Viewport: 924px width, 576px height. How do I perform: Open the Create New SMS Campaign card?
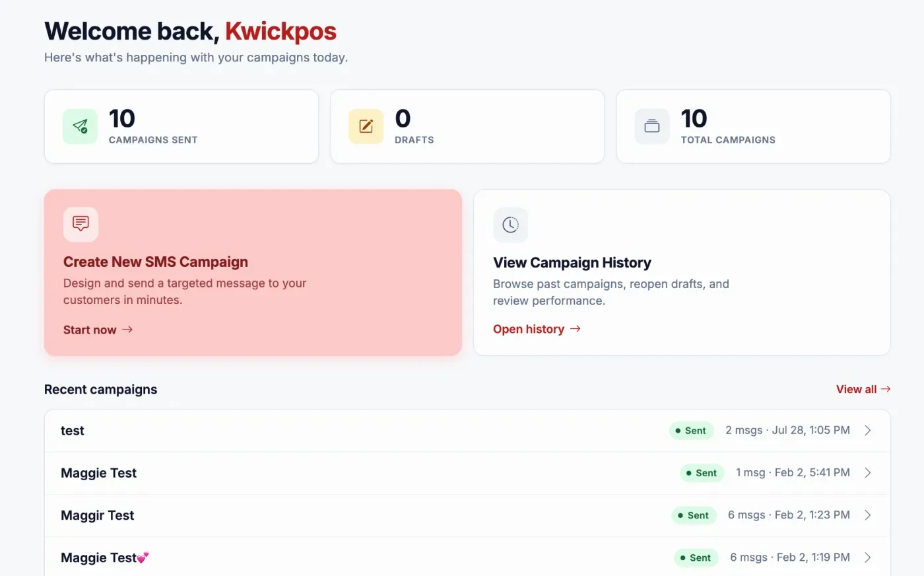253,273
